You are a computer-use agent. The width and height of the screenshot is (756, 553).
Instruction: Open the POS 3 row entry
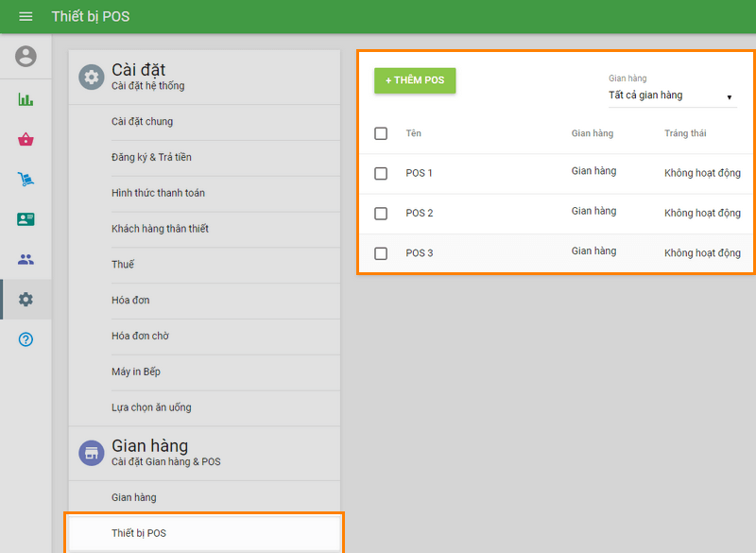[x=420, y=253]
